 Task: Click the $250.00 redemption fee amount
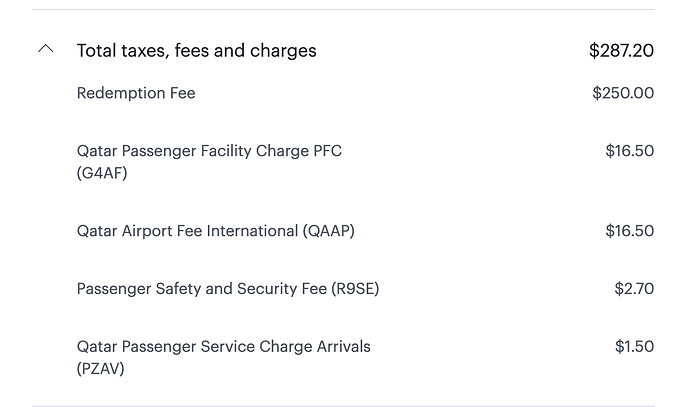tap(623, 94)
